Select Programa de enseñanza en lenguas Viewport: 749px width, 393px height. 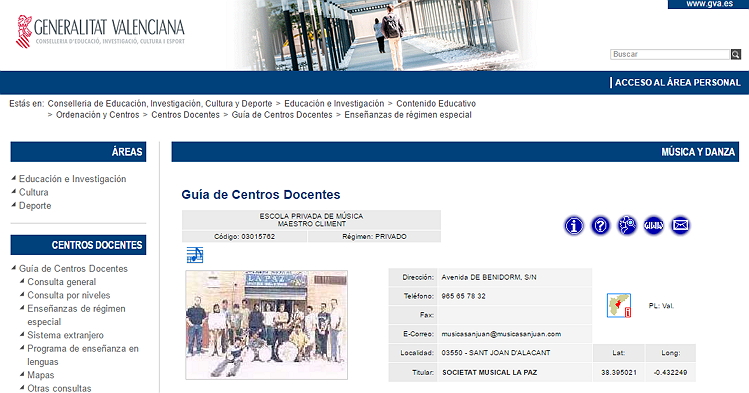pos(83,355)
